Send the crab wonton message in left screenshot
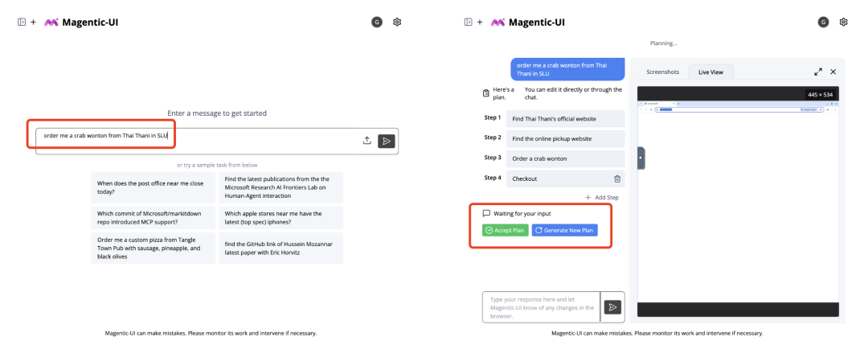This screenshot has width=868, height=345. pos(387,141)
